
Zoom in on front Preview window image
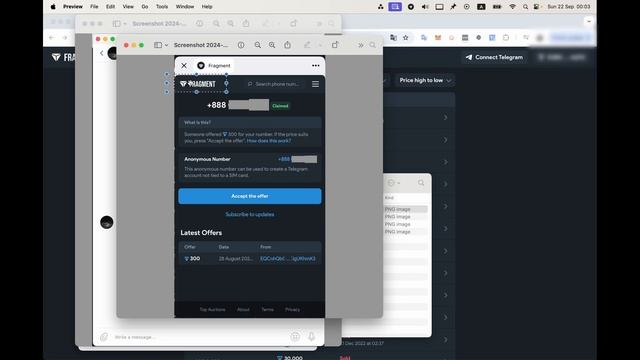click(x=272, y=45)
